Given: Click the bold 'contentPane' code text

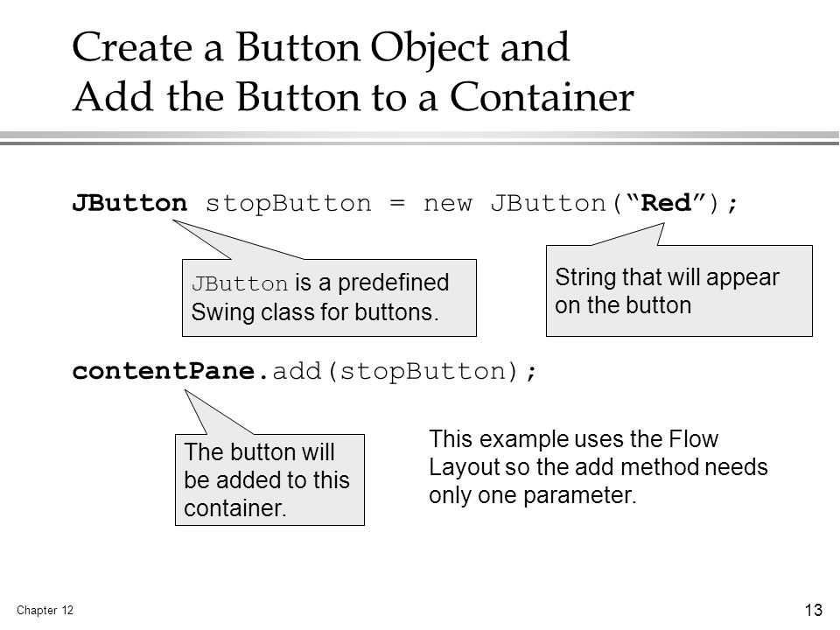Looking at the screenshot, I should click(x=164, y=371).
